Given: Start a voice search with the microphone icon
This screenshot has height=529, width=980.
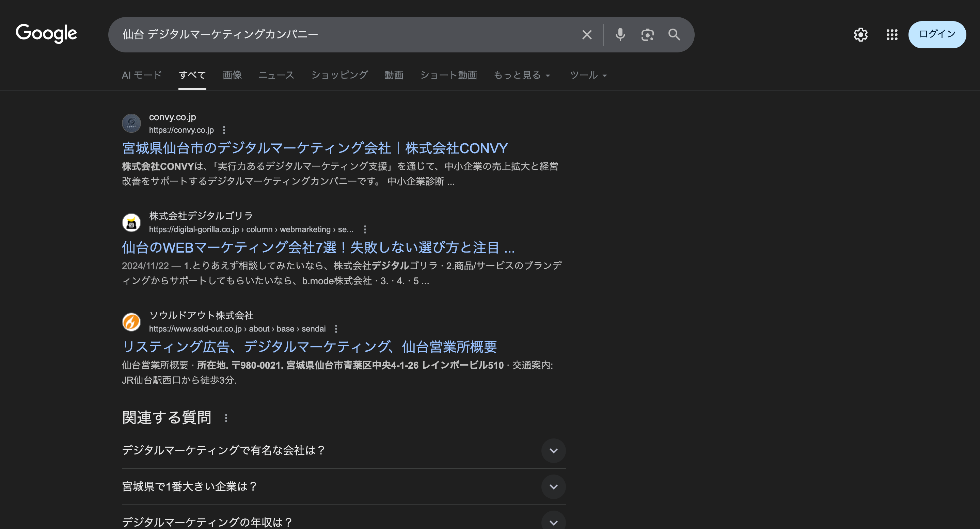Looking at the screenshot, I should point(620,35).
